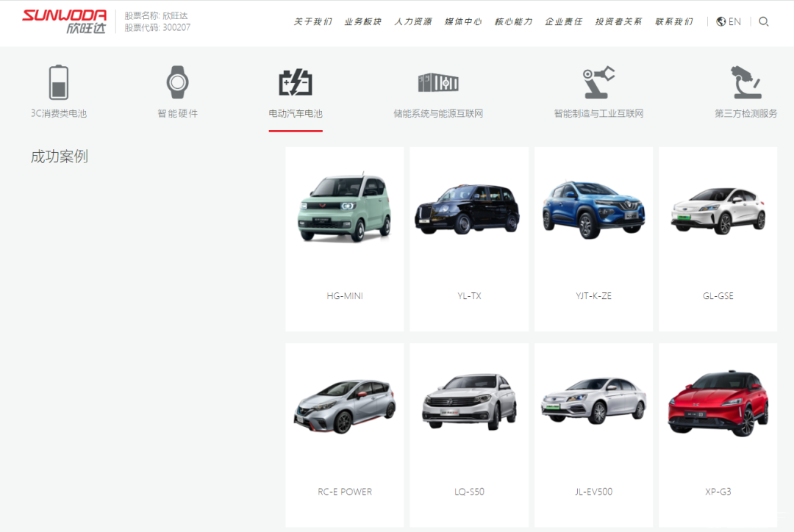Screen dimensions: 794x532
Task: Open 人力资源 menu
Action: pos(413,21)
